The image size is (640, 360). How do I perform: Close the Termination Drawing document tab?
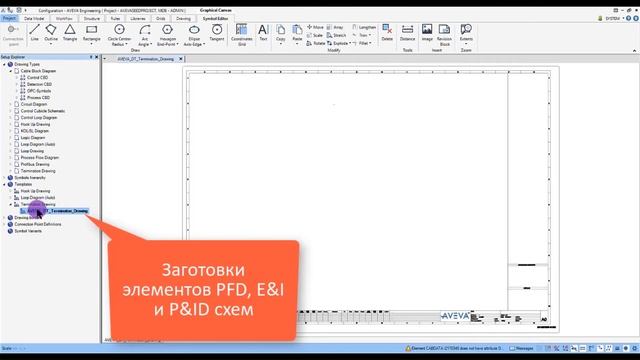tap(181, 59)
